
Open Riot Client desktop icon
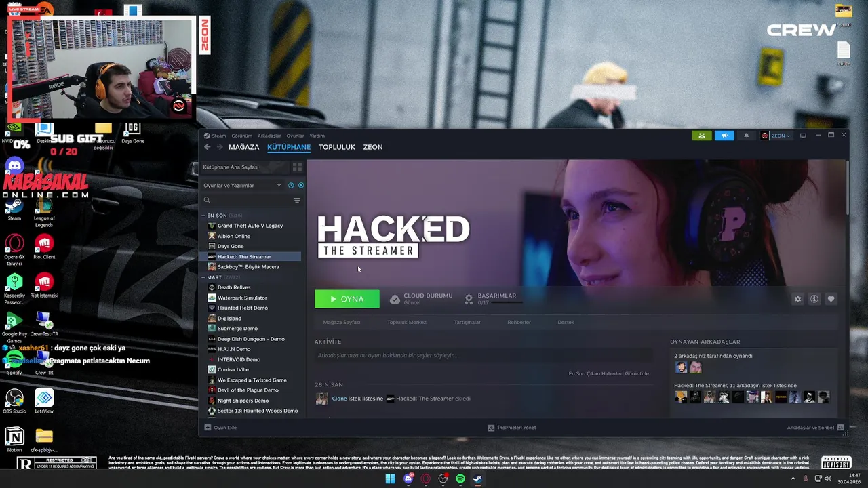click(44, 247)
